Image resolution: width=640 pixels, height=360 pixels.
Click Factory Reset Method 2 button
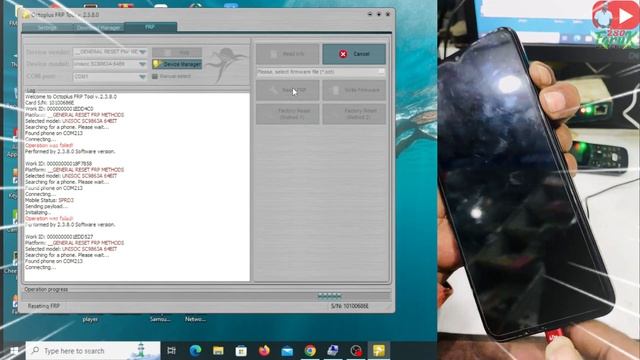click(x=354, y=114)
